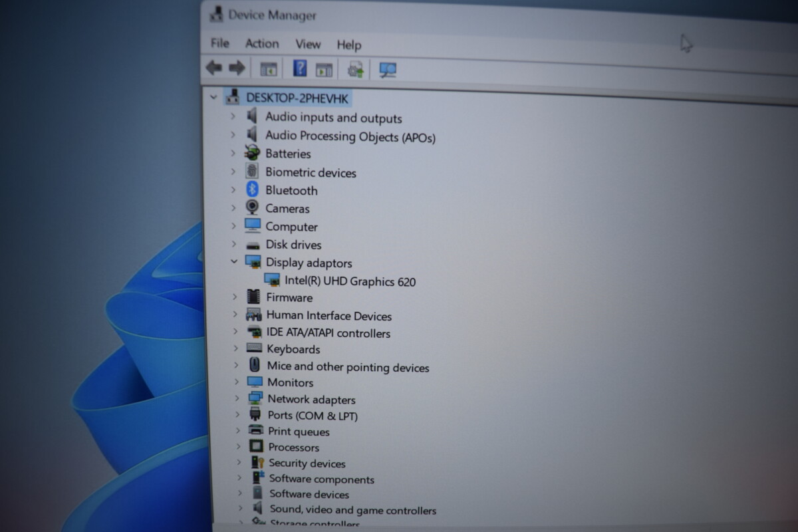Click the Mice and other pointing devices icon
This screenshot has height=532, width=798.
(255, 365)
